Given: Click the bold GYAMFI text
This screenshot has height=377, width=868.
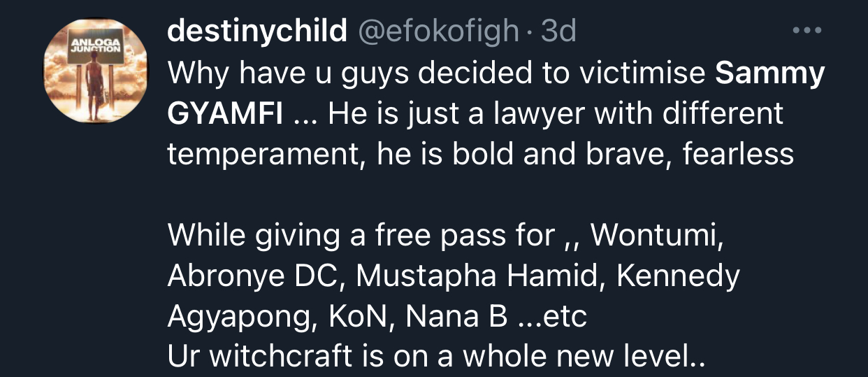Looking at the screenshot, I should pos(225,113).
